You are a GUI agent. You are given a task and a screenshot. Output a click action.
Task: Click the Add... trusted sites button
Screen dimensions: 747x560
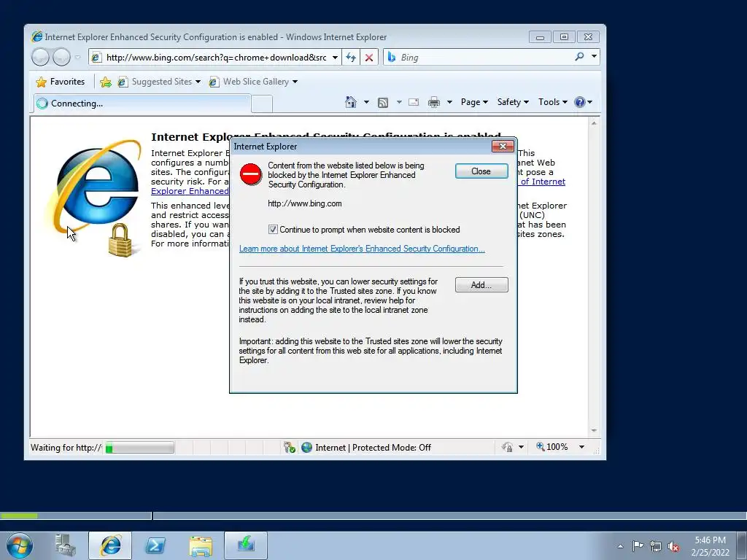tap(481, 285)
